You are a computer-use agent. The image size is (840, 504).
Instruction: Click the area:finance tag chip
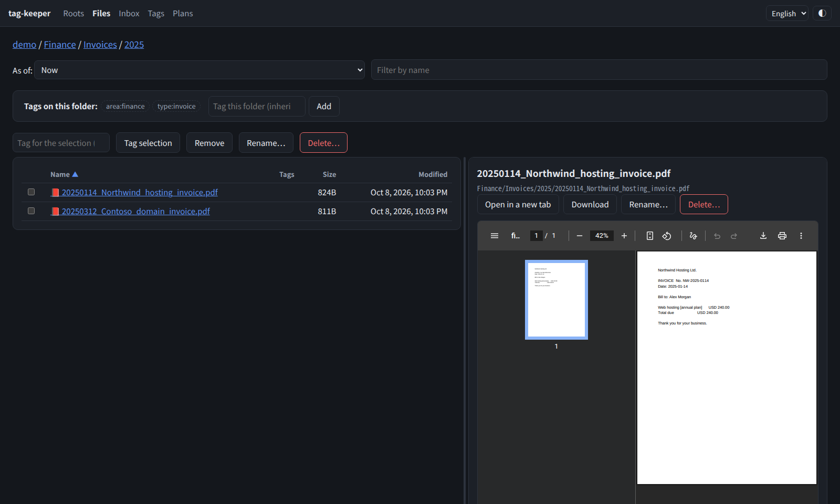click(x=125, y=106)
